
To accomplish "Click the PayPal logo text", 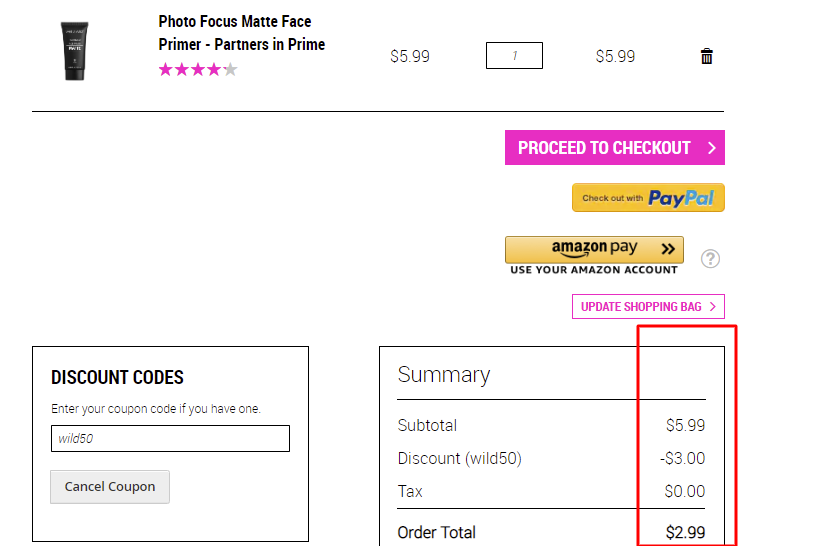I will pos(681,198).
